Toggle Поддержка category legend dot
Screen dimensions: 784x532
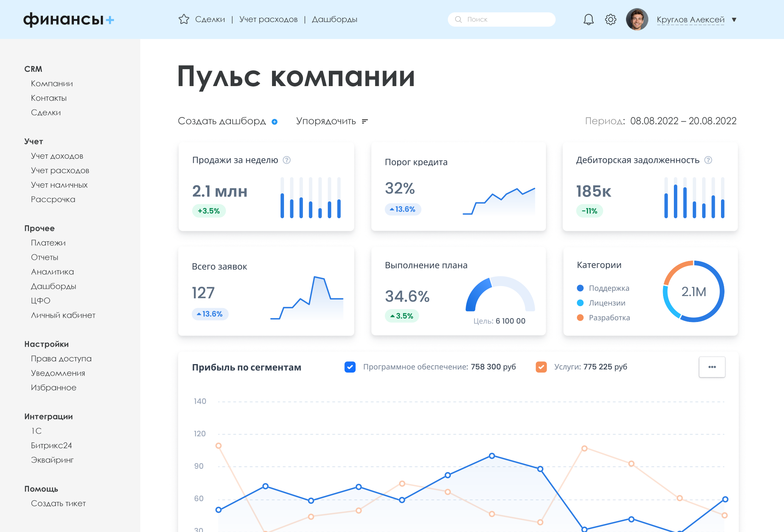click(580, 288)
